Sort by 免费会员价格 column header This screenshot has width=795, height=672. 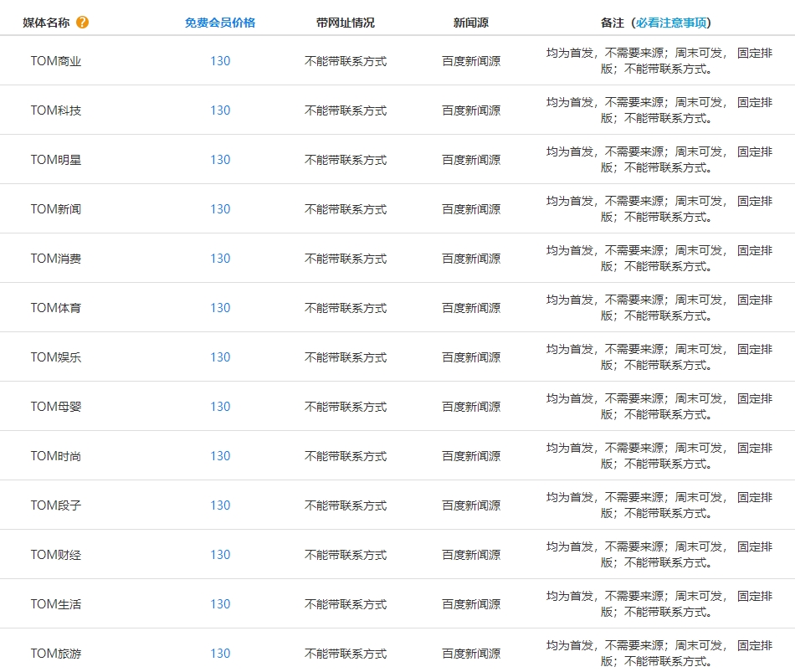220,23
